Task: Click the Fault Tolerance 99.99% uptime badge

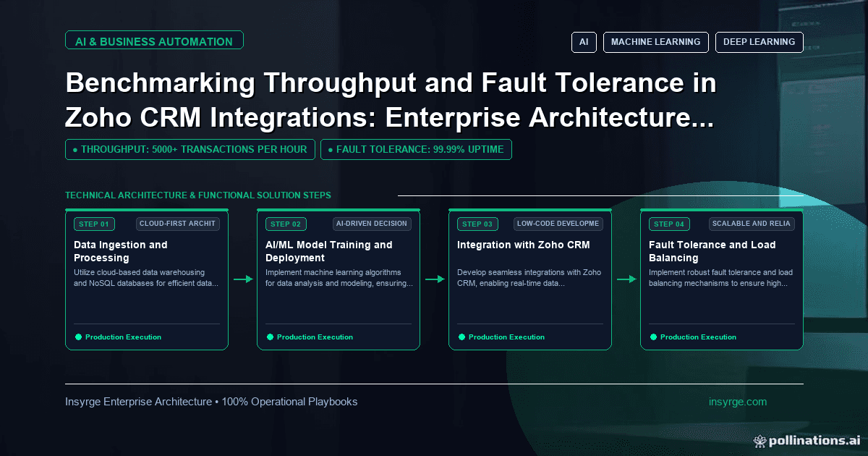Action: point(416,150)
